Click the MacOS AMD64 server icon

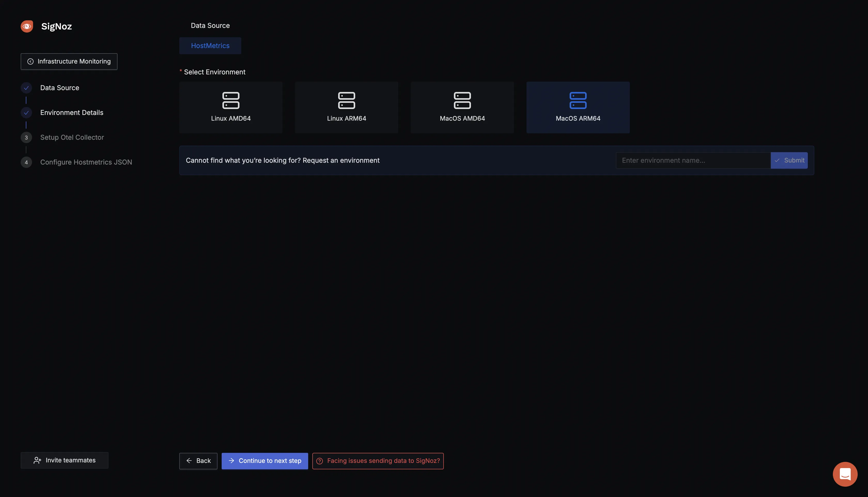[x=462, y=100]
